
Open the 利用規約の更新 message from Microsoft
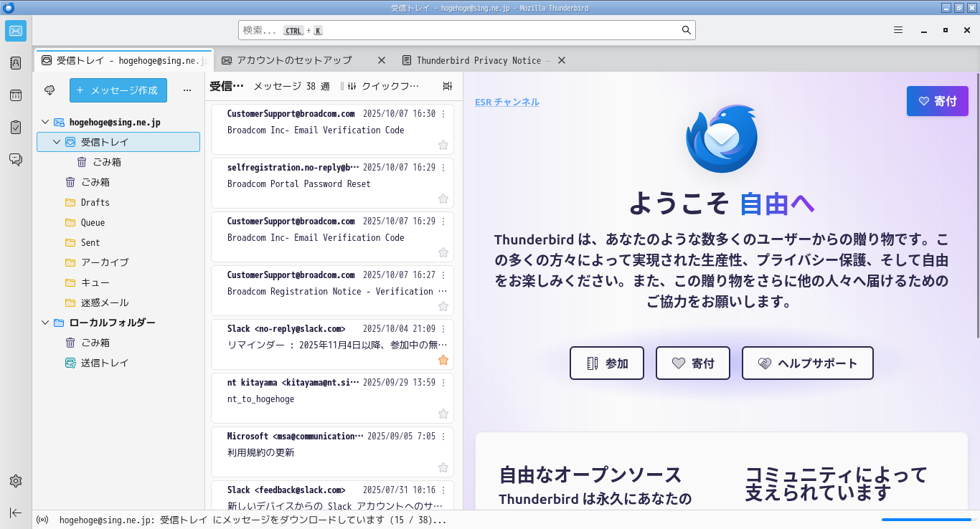(x=332, y=452)
